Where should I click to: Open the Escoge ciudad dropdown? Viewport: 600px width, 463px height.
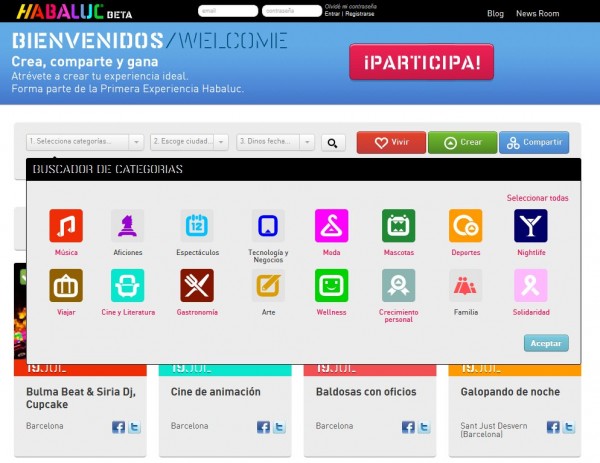coord(189,142)
